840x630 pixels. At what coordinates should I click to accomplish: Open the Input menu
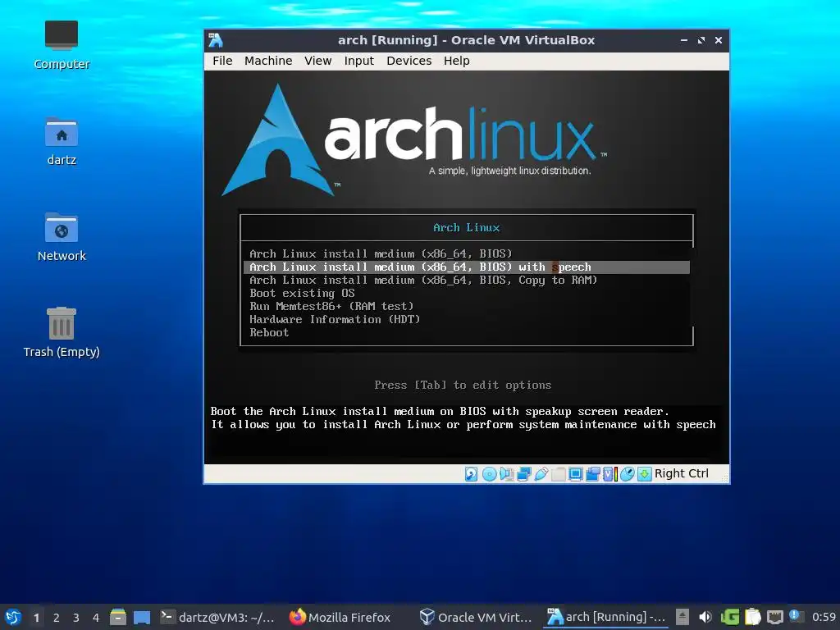tap(359, 61)
